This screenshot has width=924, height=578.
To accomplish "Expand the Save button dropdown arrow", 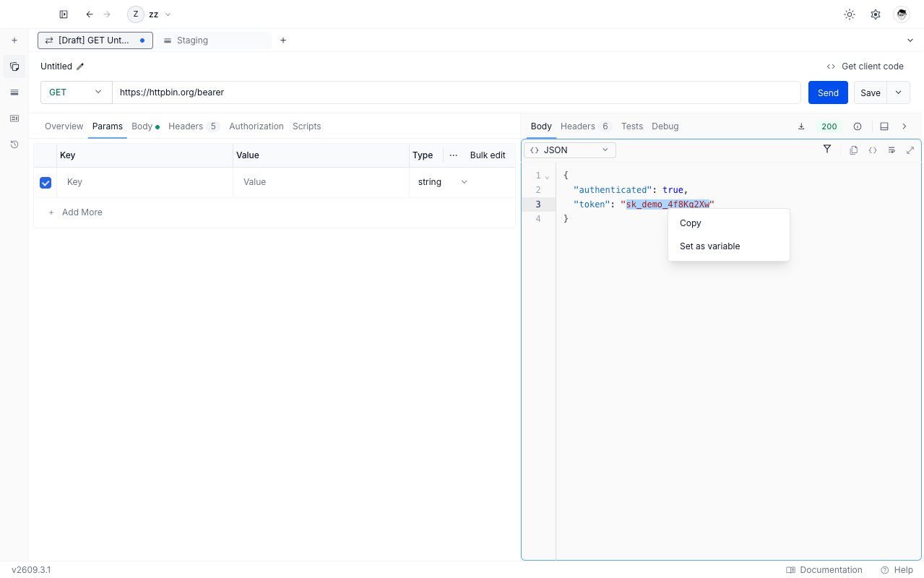I will click(898, 92).
